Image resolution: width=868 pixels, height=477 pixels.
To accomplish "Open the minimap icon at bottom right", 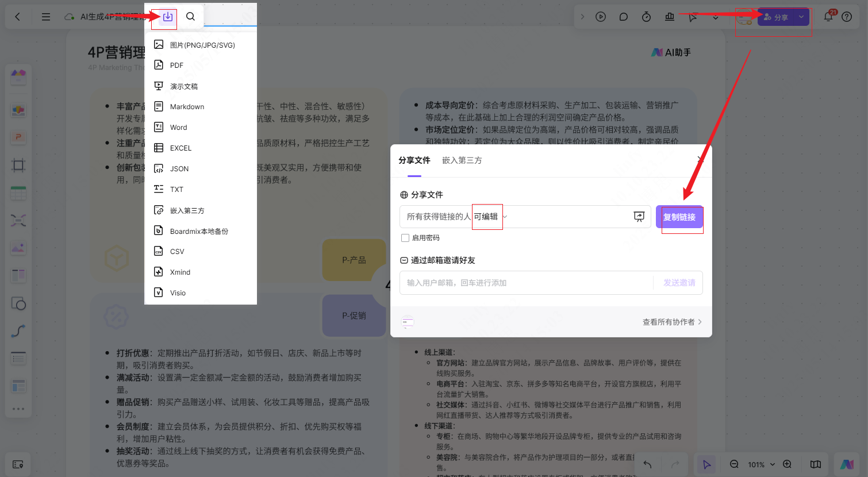I will coord(816,464).
